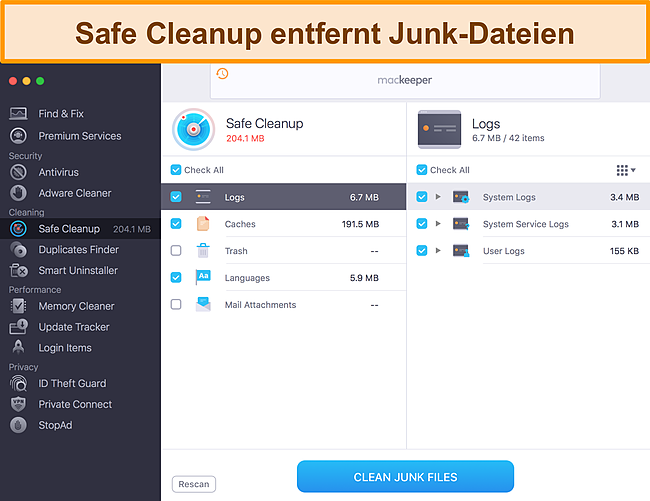The height and width of the screenshot is (501, 650).
Task: Expand the System Service Logs disclosure triangle
Action: click(438, 224)
